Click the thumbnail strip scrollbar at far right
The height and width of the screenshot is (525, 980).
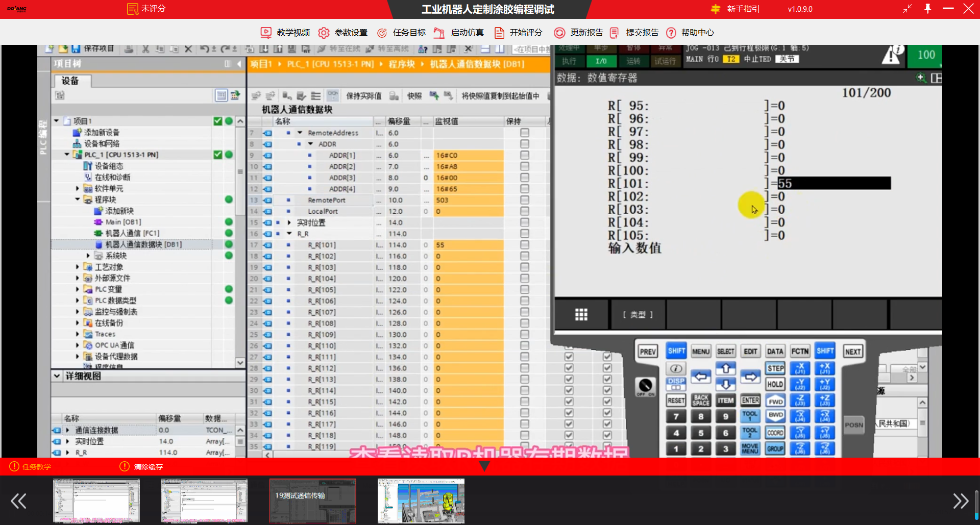(x=976, y=504)
